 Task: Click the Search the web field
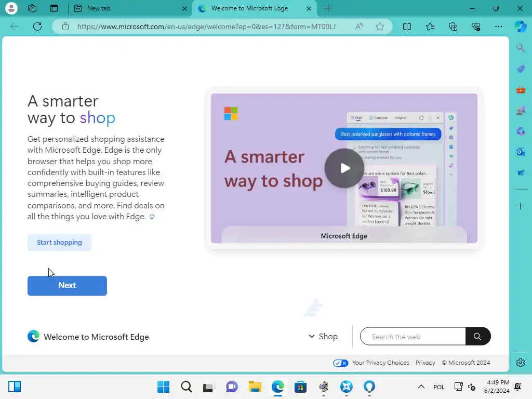[413, 336]
